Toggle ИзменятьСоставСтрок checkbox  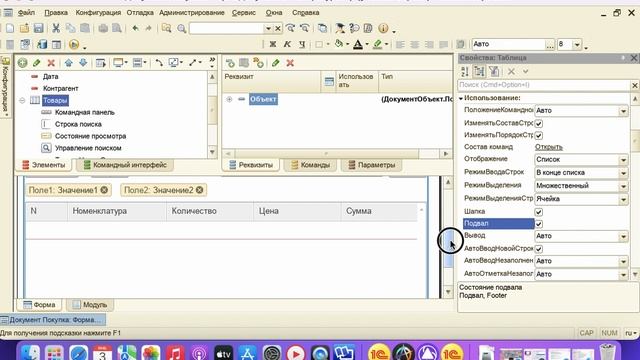click(x=539, y=123)
